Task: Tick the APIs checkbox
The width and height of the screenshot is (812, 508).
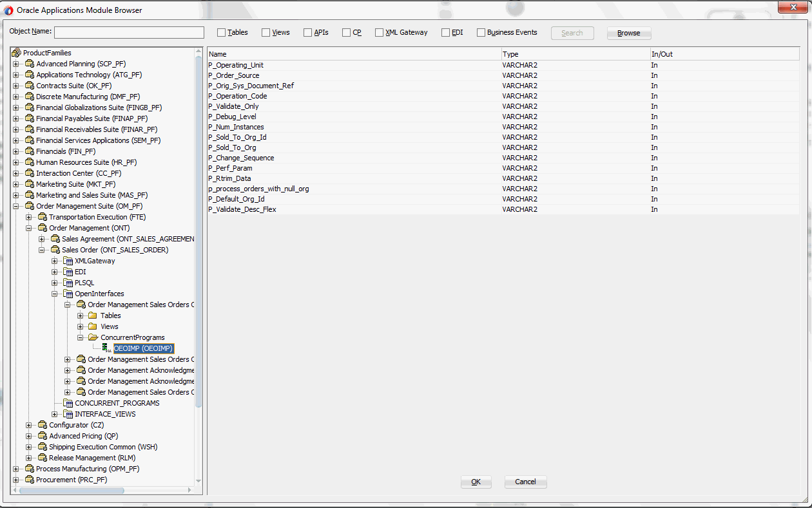Action: click(307, 33)
